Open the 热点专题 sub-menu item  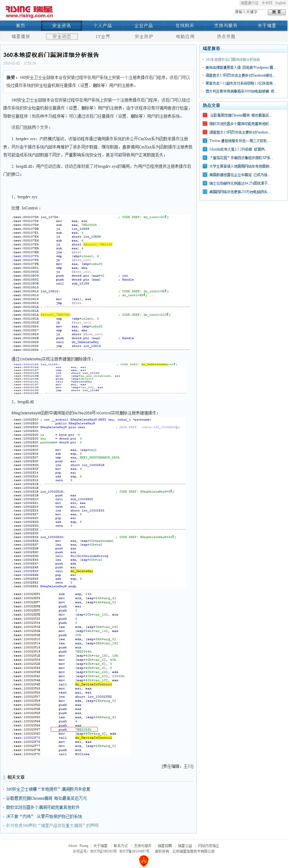(x=226, y=36)
